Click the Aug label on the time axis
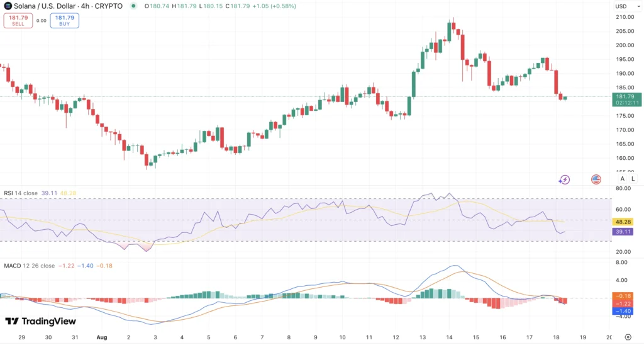644x345 pixels. point(102,337)
